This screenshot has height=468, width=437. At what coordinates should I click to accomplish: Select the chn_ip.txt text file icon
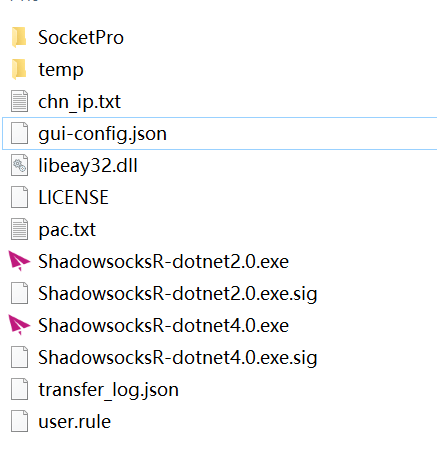point(19,101)
